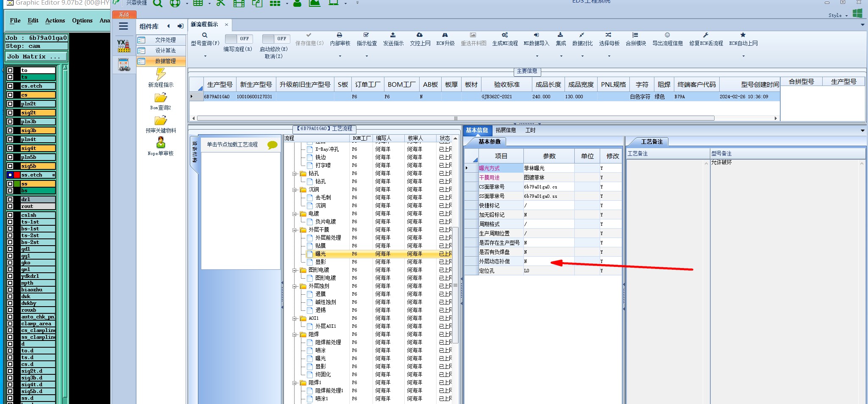868x404 pixels.
Task: Click the 指示检查 checkmark icon
Action: pyautogui.click(x=366, y=35)
